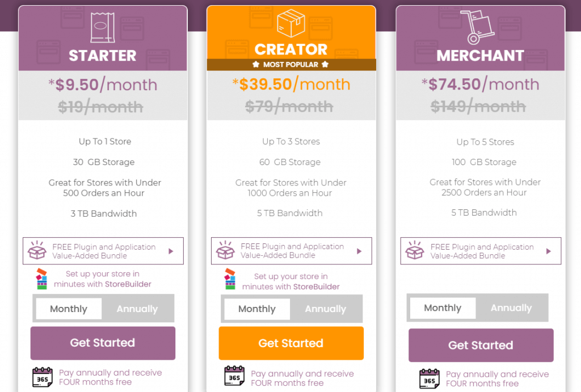Screen dimensions: 581x392
Task: Select Monthly billing for Creator plan
Action: (x=256, y=309)
